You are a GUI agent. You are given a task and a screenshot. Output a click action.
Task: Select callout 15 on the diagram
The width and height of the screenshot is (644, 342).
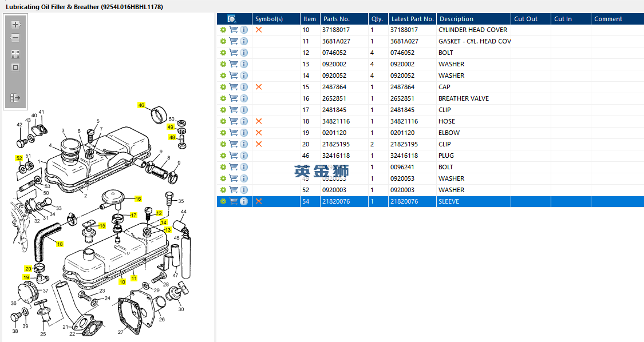point(102,225)
